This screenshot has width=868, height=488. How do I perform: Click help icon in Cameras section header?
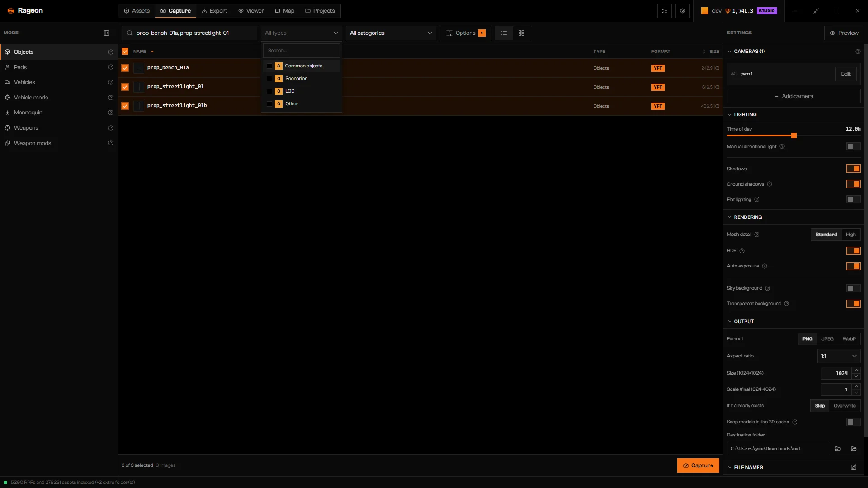[x=858, y=52]
